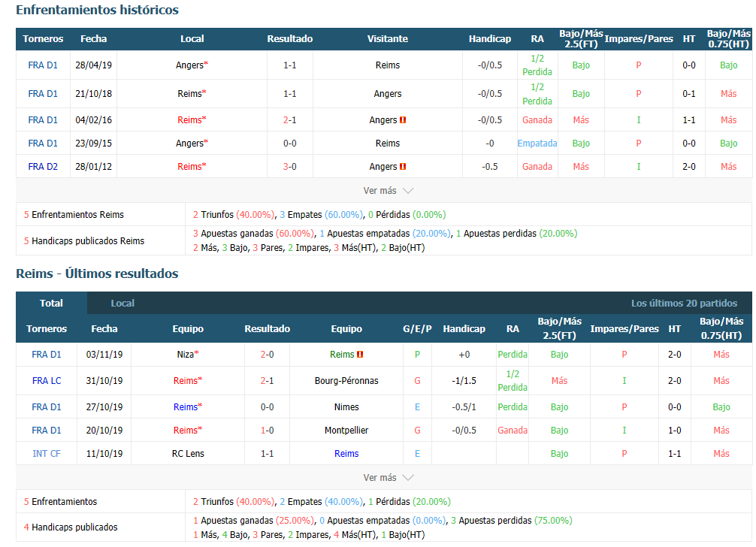Expand Ver más under Reims últimos resultados
756x547 pixels.
388,478
